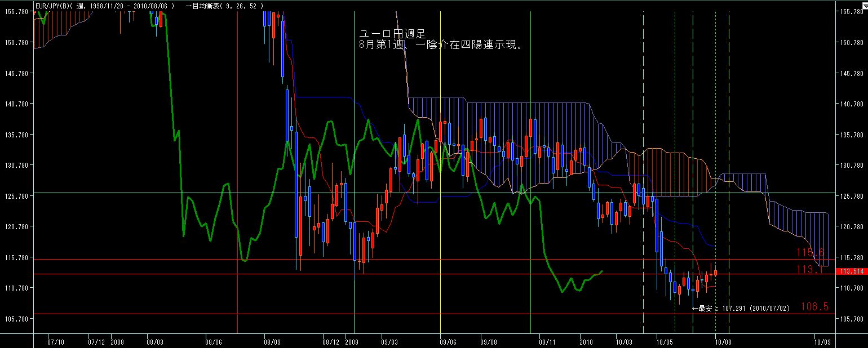Click the 10/05 date label
The height and width of the screenshot is (348, 868).
click(x=665, y=342)
